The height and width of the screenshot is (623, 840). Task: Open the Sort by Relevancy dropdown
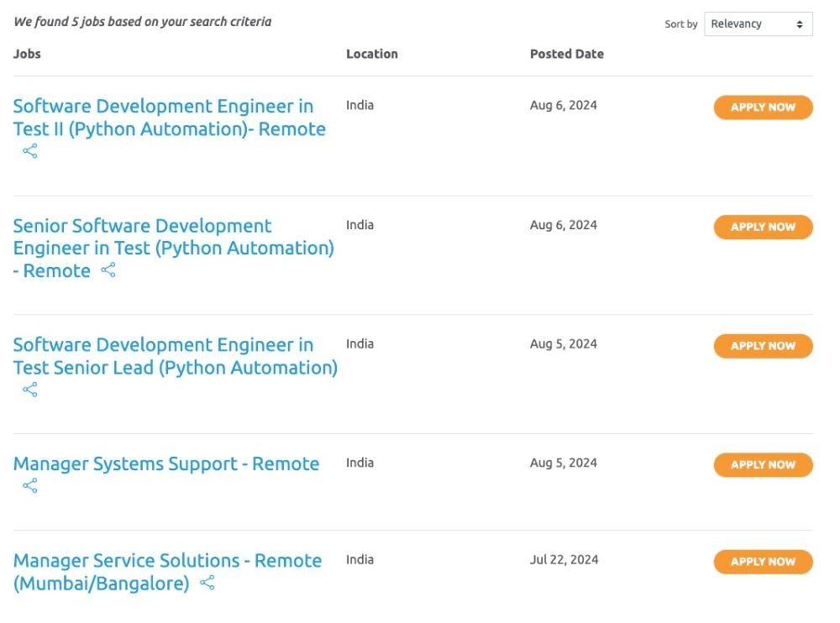pyautogui.click(x=758, y=24)
